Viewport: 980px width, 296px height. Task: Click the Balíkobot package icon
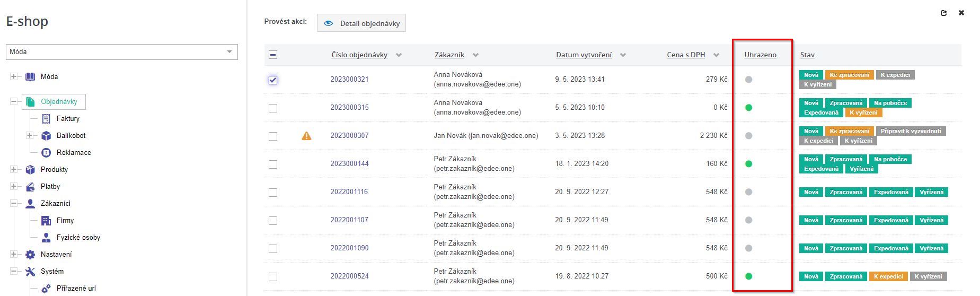tap(46, 136)
